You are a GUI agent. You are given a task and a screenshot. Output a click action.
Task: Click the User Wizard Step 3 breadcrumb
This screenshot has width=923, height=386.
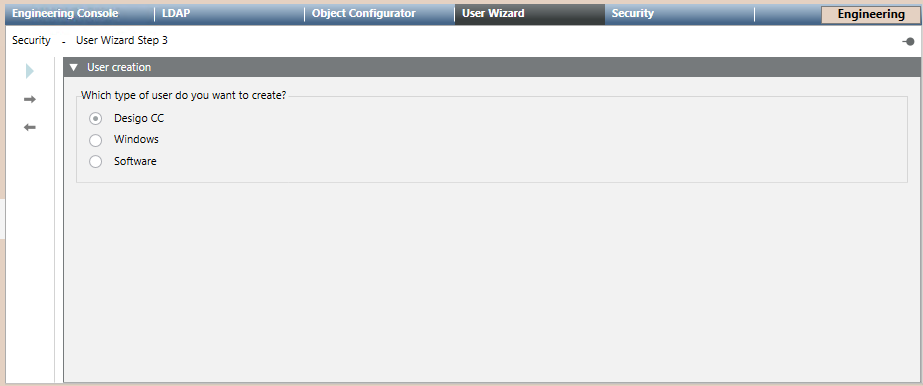tap(122, 41)
